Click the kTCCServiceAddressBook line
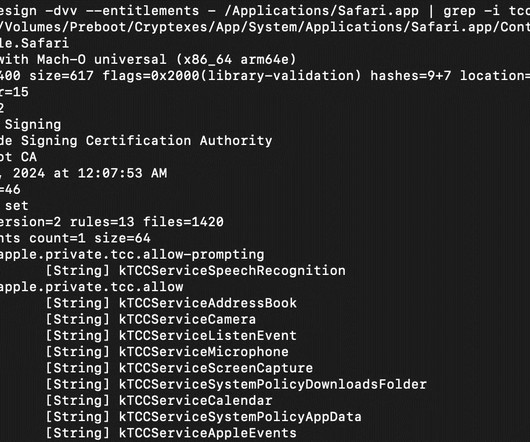 (x=208, y=303)
